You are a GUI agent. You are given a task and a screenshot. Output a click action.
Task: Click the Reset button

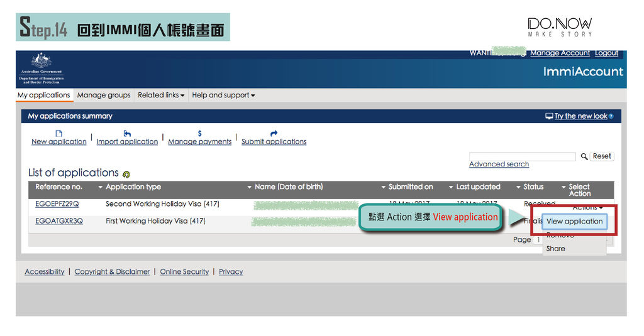tap(602, 156)
